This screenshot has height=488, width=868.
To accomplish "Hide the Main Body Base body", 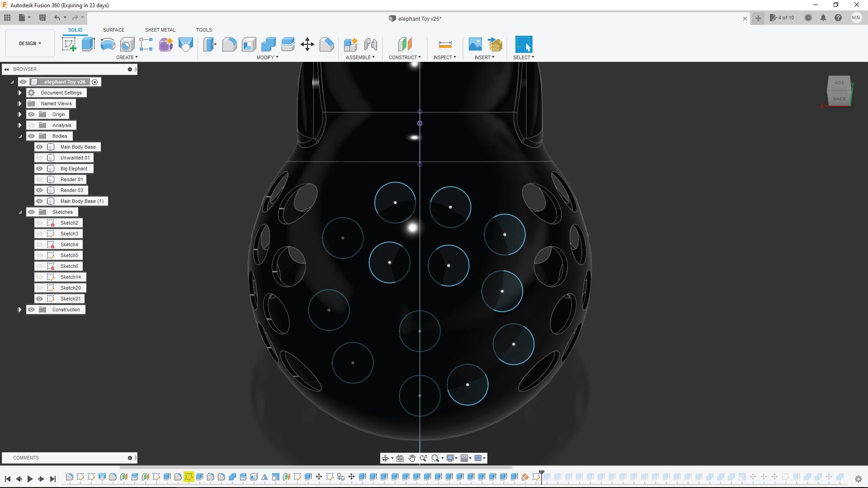I will point(39,146).
